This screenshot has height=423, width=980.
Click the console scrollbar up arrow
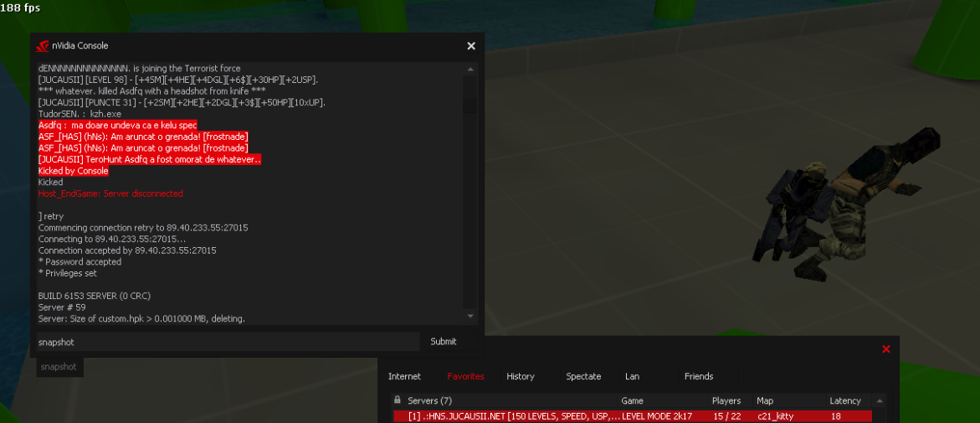(x=470, y=69)
